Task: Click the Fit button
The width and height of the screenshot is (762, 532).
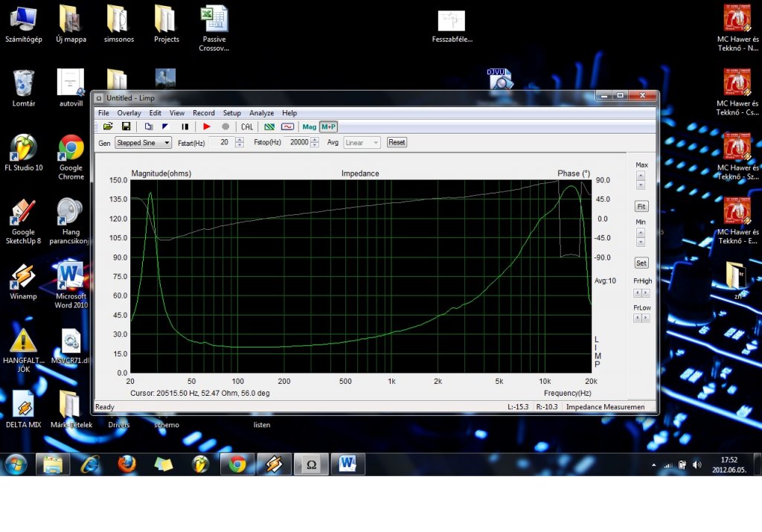Action: pyautogui.click(x=641, y=207)
